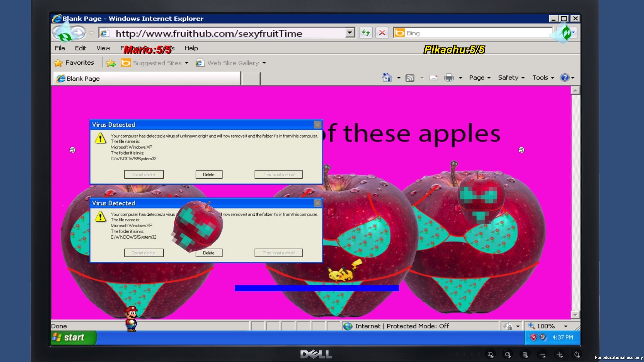Select the RSS feeds icon

(x=410, y=77)
